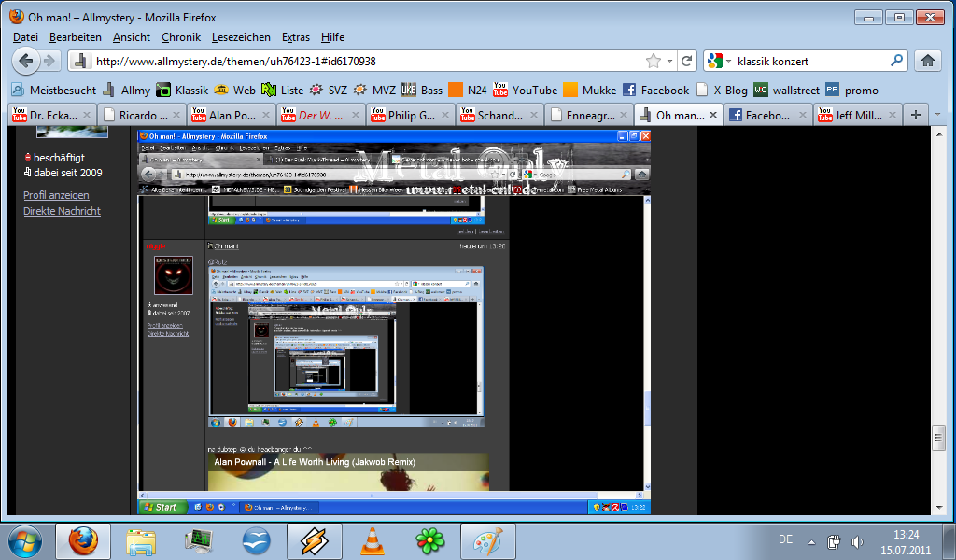This screenshot has width=956, height=560.
Task: Click the page scrollbar up arrow
Action: [939, 133]
